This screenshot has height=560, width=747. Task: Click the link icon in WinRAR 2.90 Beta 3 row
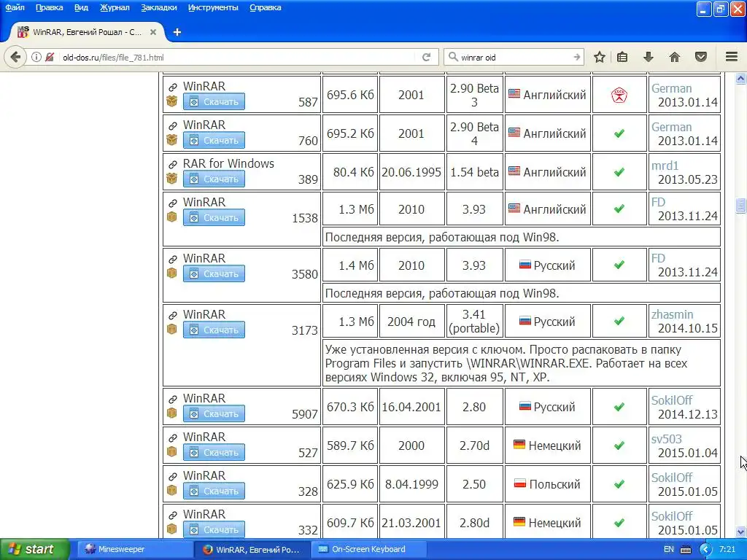pyautogui.click(x=172, y=87)
